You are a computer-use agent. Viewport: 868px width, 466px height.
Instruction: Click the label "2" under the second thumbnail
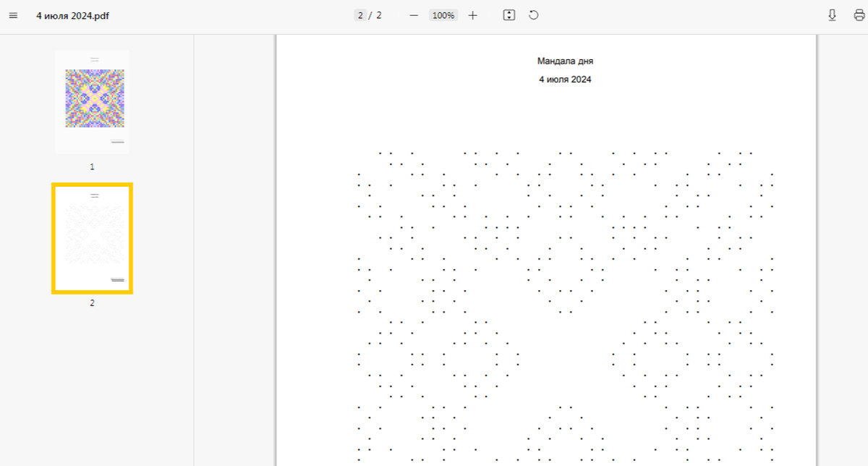(92, 303)
